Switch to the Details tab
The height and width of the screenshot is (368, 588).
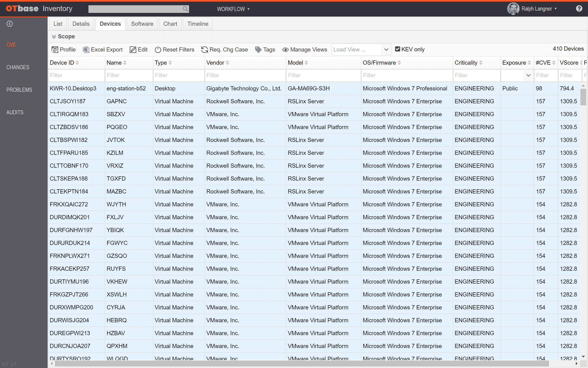(x=81, y=24)
